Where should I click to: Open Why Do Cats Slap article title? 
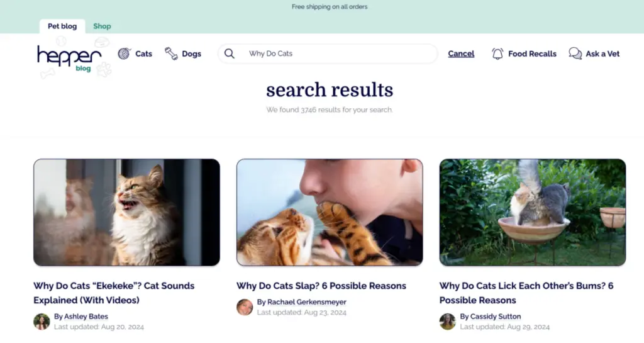tap(321, 286)
